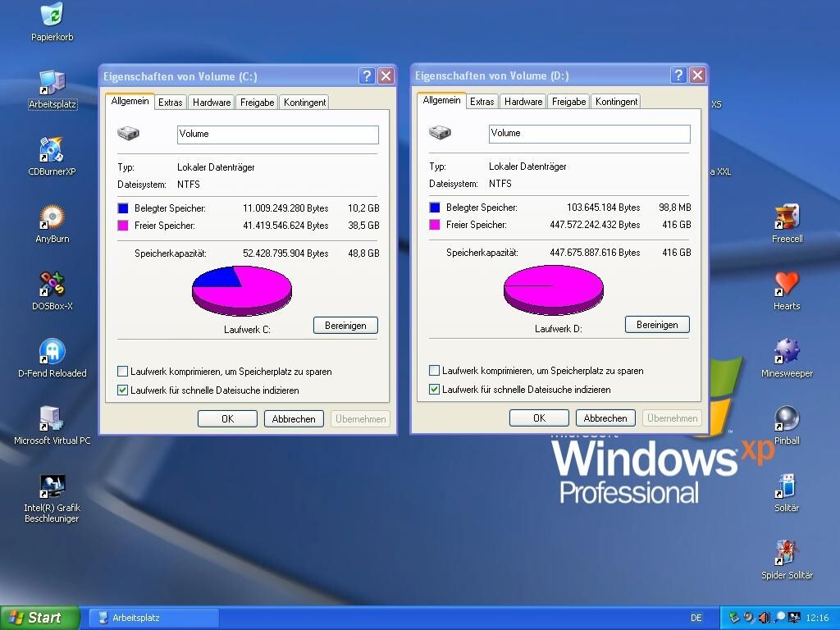Switch to Allgemein tab in D: properties
Image resolution: width=840 pixels, height=630 pixels.
click(442, 100)
